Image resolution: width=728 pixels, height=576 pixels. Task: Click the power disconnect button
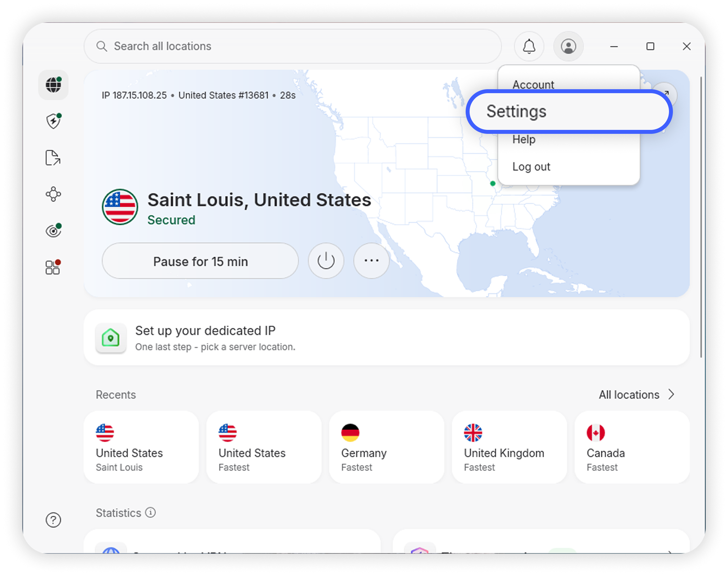pos(326,260)
